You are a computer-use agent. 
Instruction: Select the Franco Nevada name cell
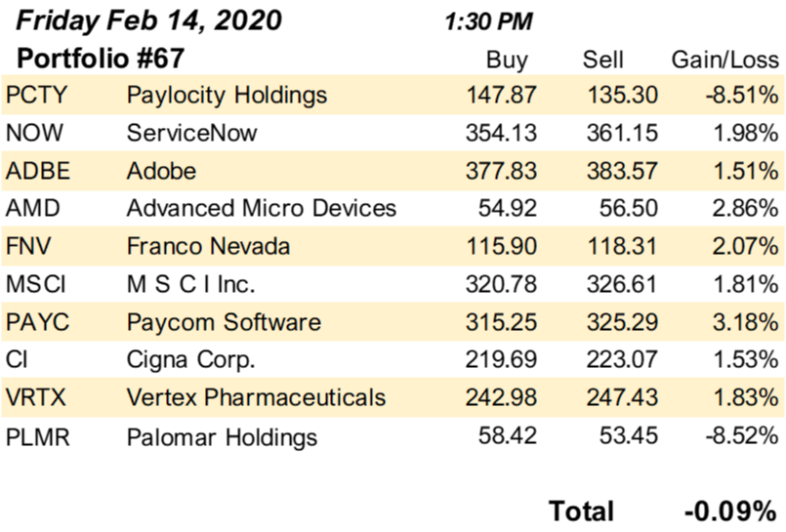(208, 246)
